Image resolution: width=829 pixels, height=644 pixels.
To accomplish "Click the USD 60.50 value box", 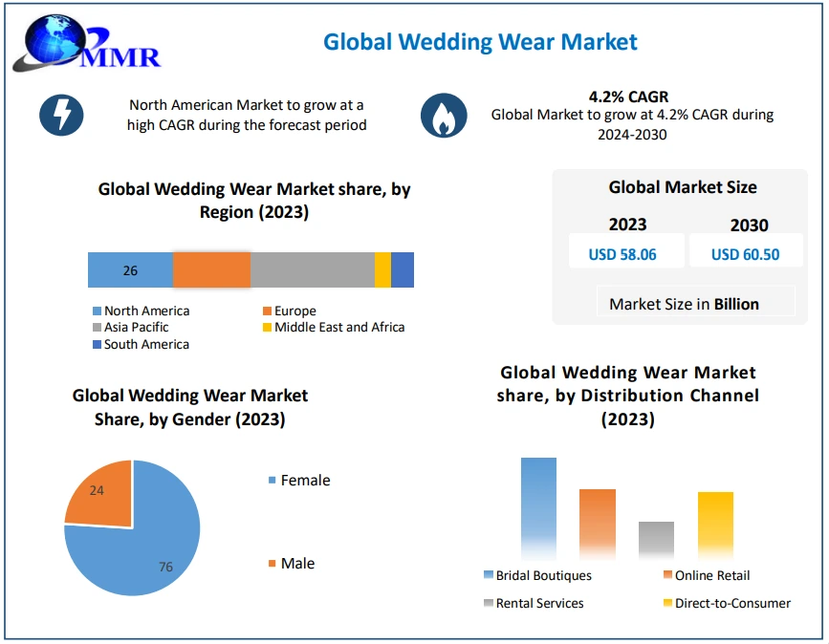I will (x=745, y=253).
